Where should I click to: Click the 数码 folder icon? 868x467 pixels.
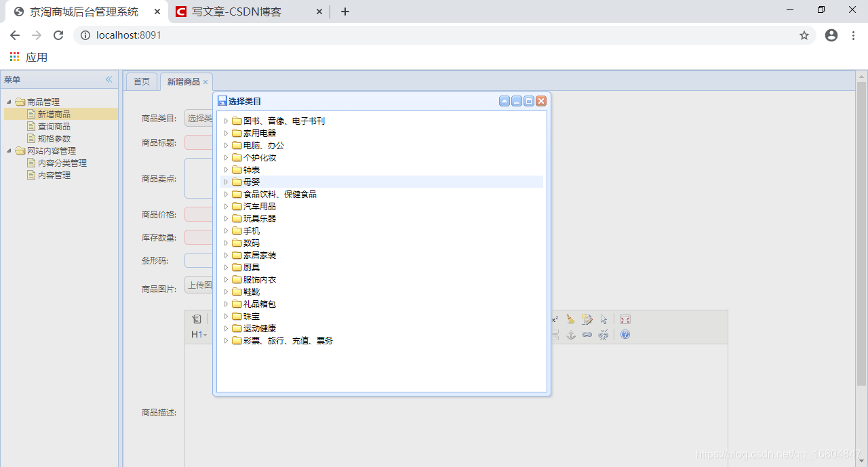(x=237, y=243)
